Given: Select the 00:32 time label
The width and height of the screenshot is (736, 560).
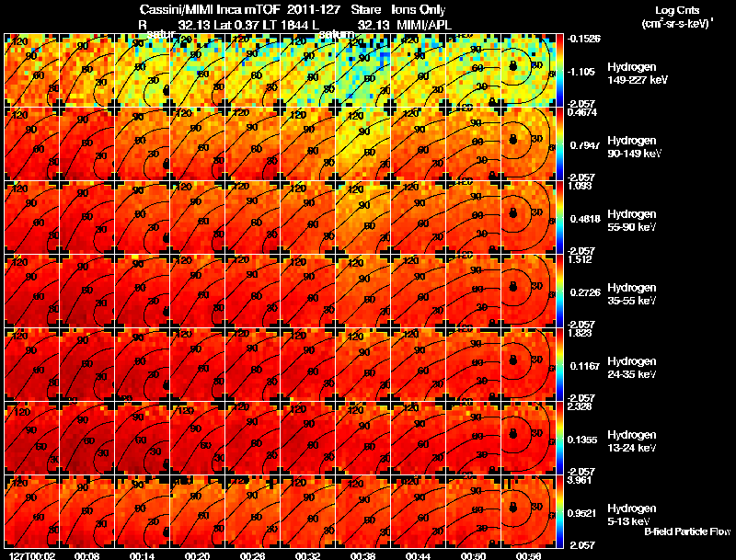Looking at the screenshot, I should (x=307, y=555).
